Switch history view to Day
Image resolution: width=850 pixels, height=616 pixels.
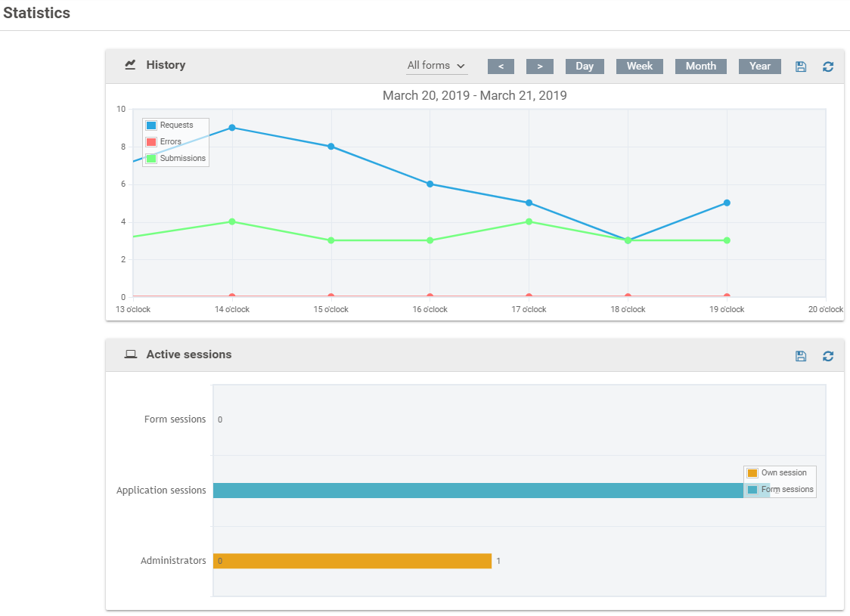click(x=585, y=67)
